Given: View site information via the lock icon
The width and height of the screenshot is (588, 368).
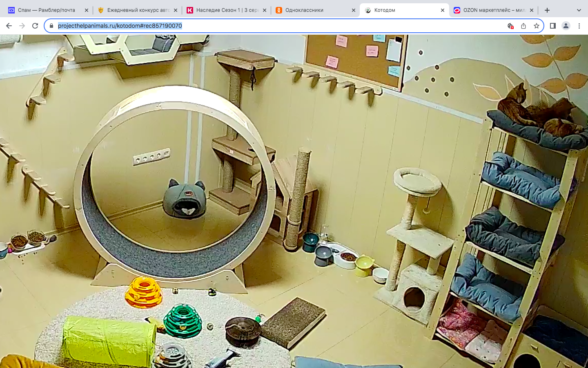Looking at the screenshot, I should point(51,26).
